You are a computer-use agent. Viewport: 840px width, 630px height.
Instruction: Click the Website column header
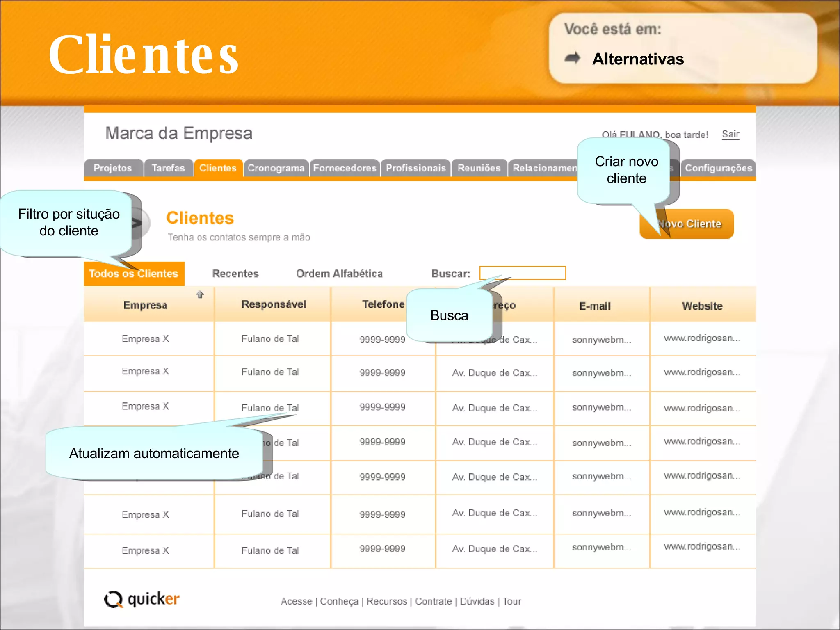click(x=702, y=306)
